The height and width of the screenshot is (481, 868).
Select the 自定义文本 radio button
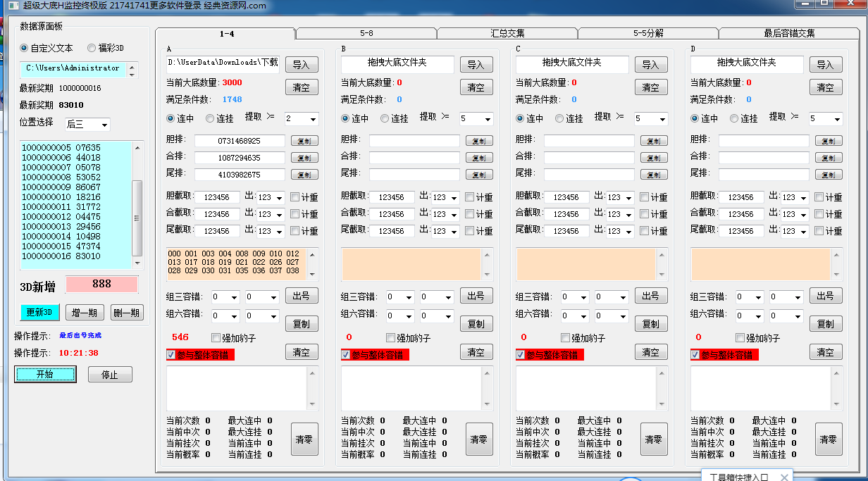point(46,48)
